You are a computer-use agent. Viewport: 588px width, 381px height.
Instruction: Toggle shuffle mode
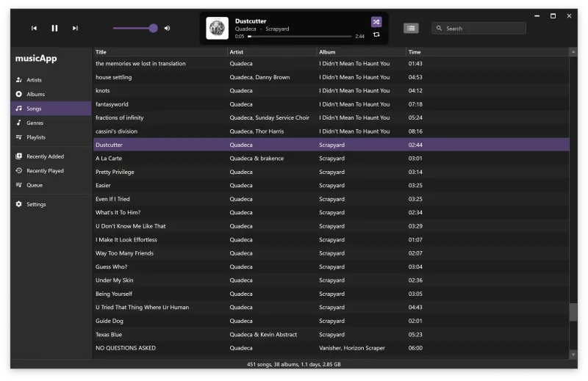(x=376, y=22)
